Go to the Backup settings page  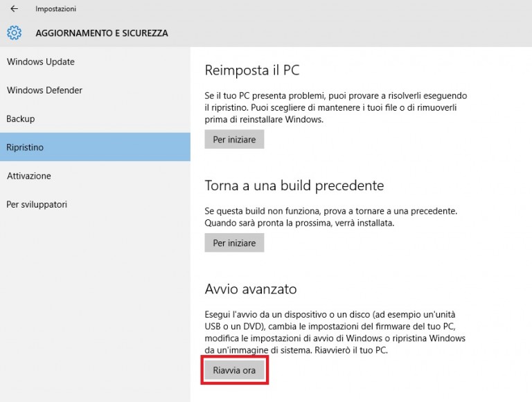click(21, 118)
